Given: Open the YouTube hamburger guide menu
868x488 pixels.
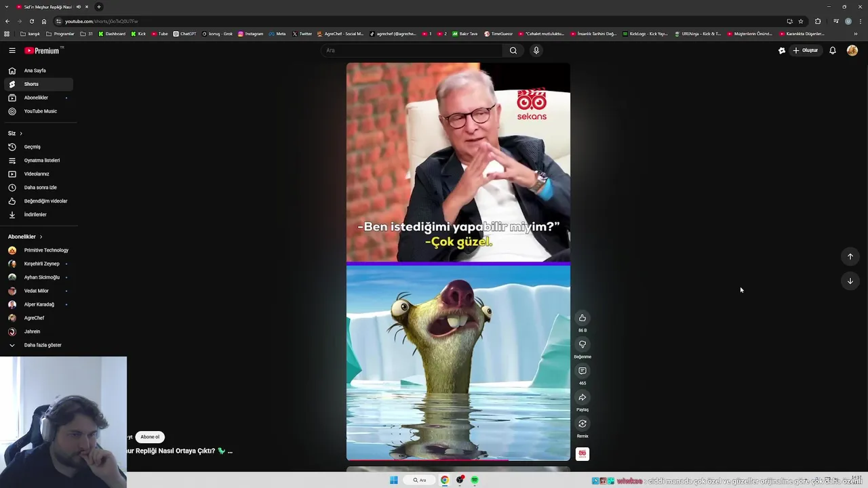Looking at the screenshot, I should tap(12, 50).
